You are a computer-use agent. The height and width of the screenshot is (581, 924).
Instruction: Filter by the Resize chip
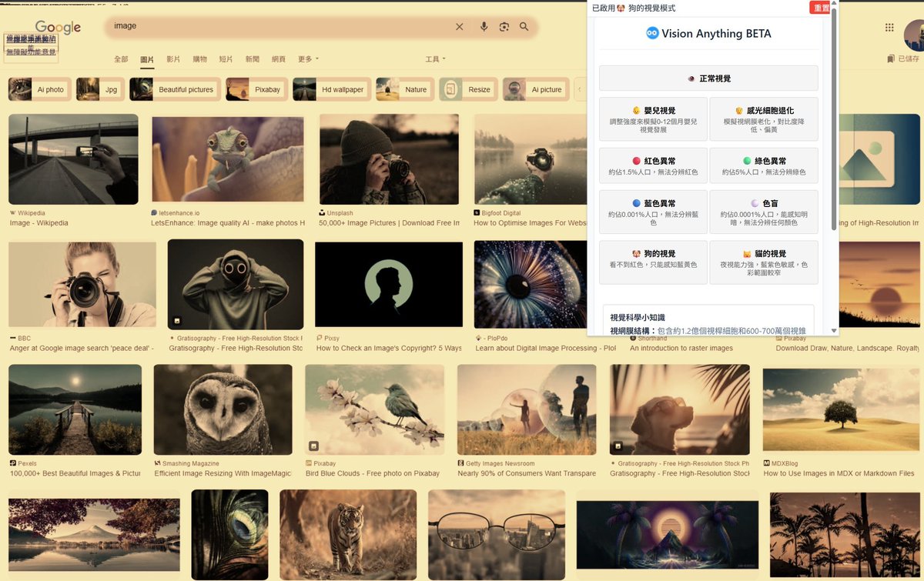click(468, 89)
